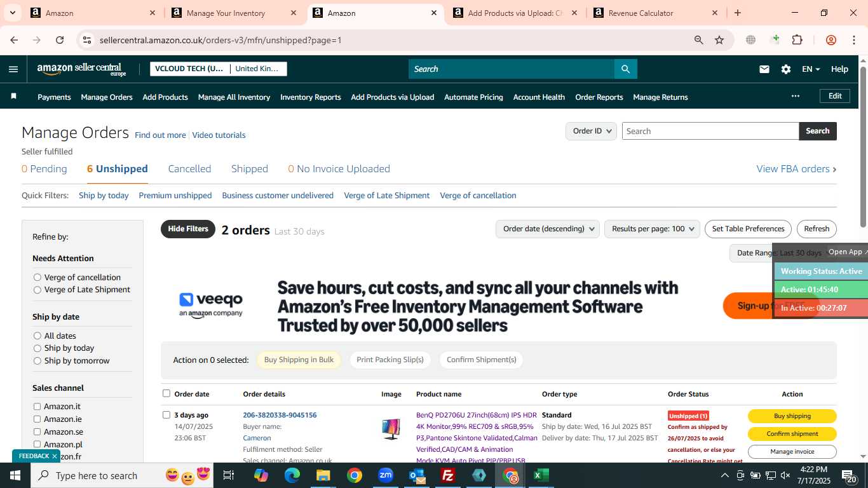Switch to Manage Your Inventory browser tab
Screen dimensions: 868x488
[233, 13]
